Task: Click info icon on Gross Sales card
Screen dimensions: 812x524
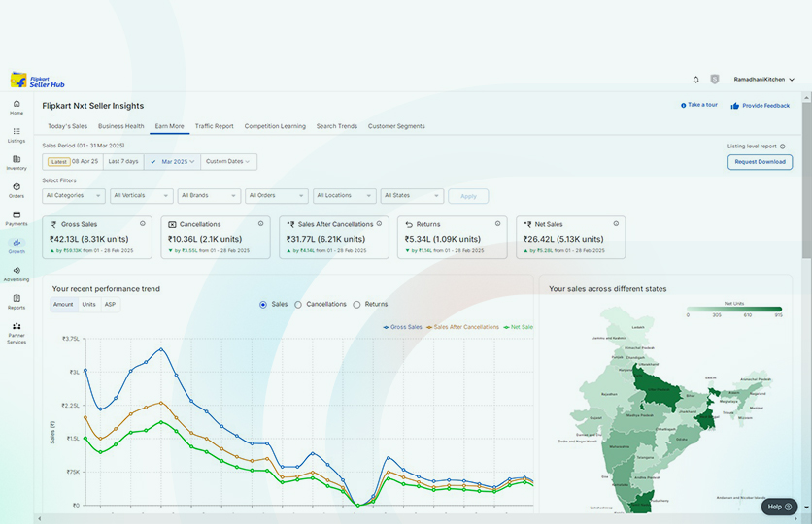Action: point(143,223)
